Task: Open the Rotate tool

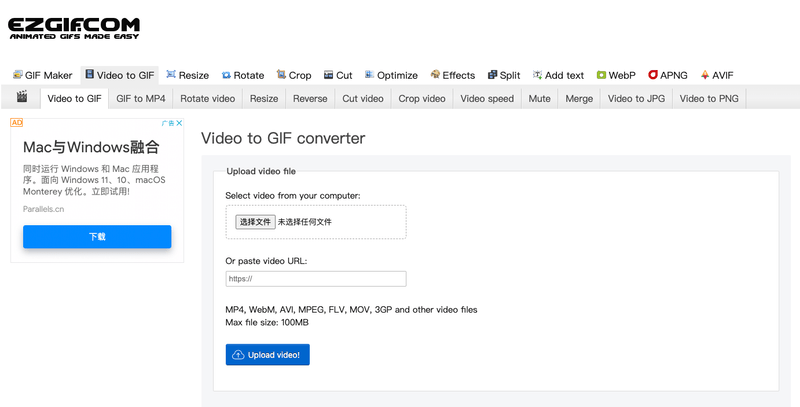Action: pos(242,75)
